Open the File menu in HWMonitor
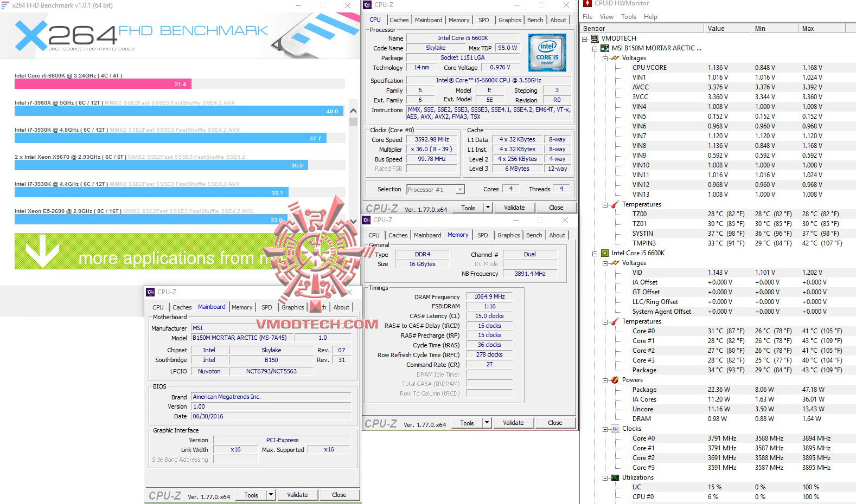856x504 pixels. pyautogui.click(x=587, y=17)
